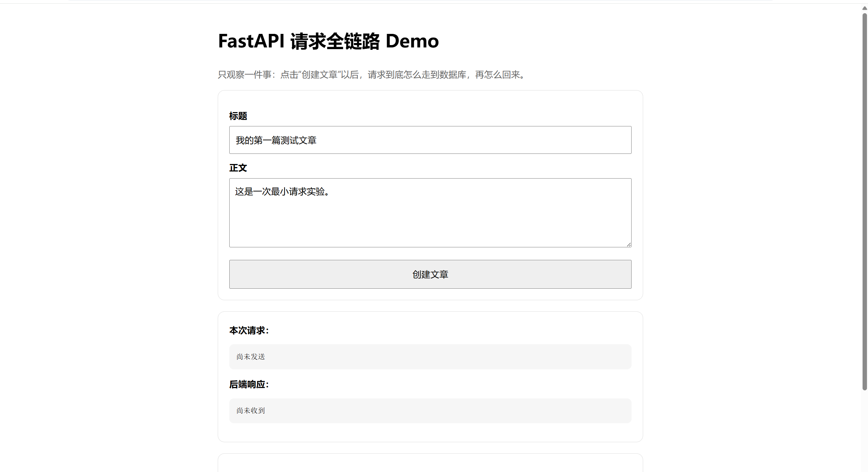
Task: Click the vertical scrollbar thumb
Action: pyautogui.click(x=865, y=202)
